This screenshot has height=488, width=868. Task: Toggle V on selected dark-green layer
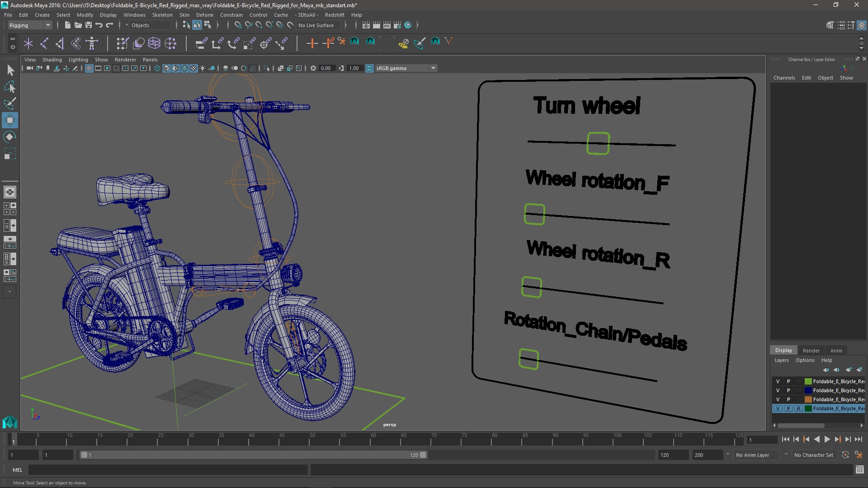[x=778, y=408]
